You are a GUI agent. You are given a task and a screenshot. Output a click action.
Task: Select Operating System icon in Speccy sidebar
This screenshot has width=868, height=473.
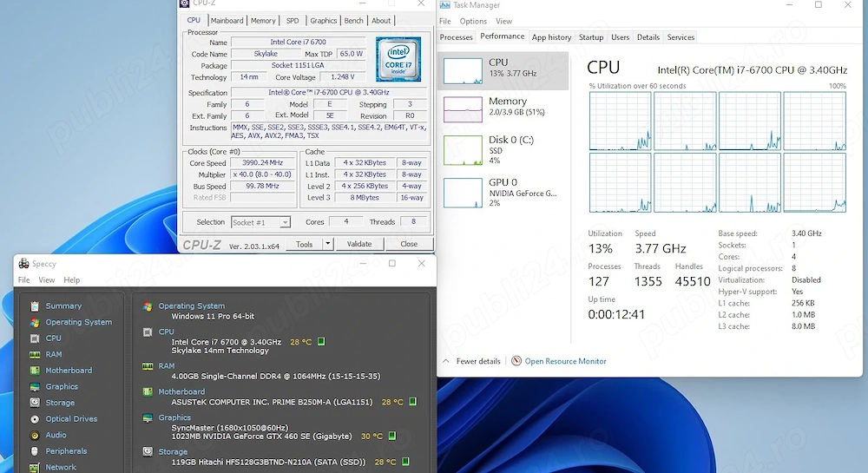(35, 322)
